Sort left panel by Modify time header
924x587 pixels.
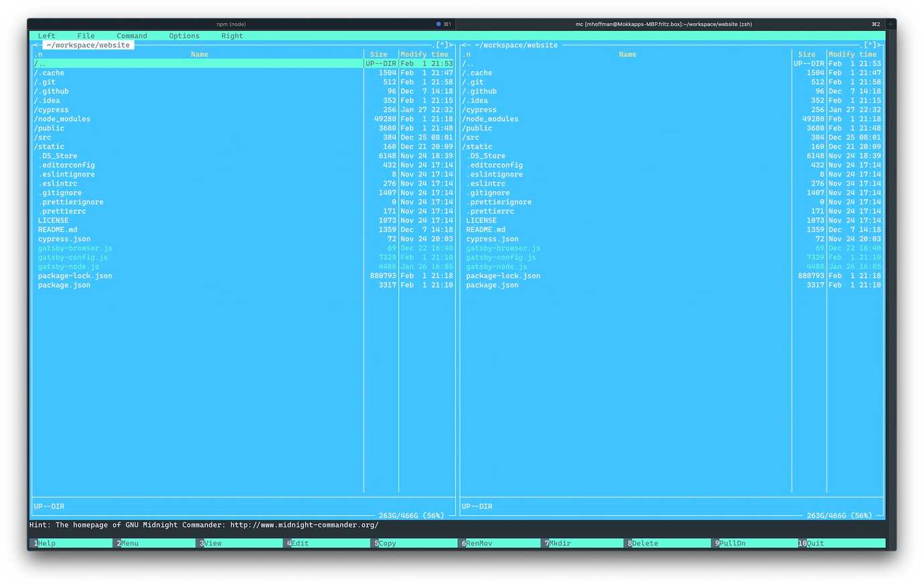[x=425, y=55]
